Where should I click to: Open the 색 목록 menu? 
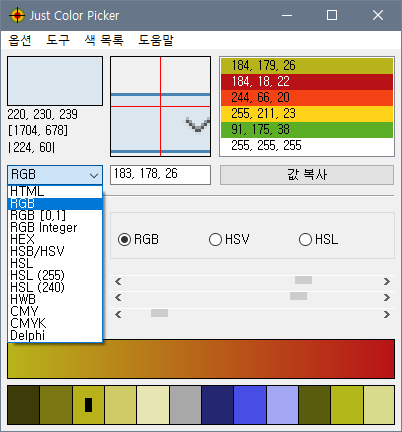[x=104, y=40]
